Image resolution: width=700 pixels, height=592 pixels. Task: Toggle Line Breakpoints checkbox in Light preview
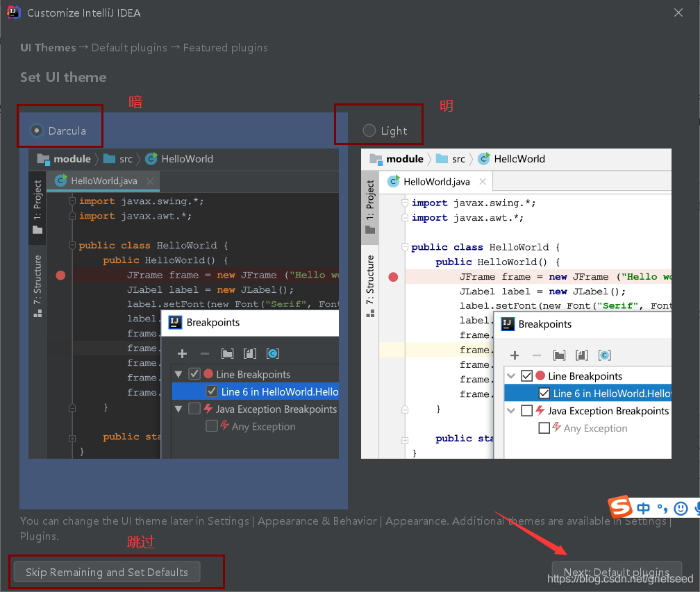527,375
